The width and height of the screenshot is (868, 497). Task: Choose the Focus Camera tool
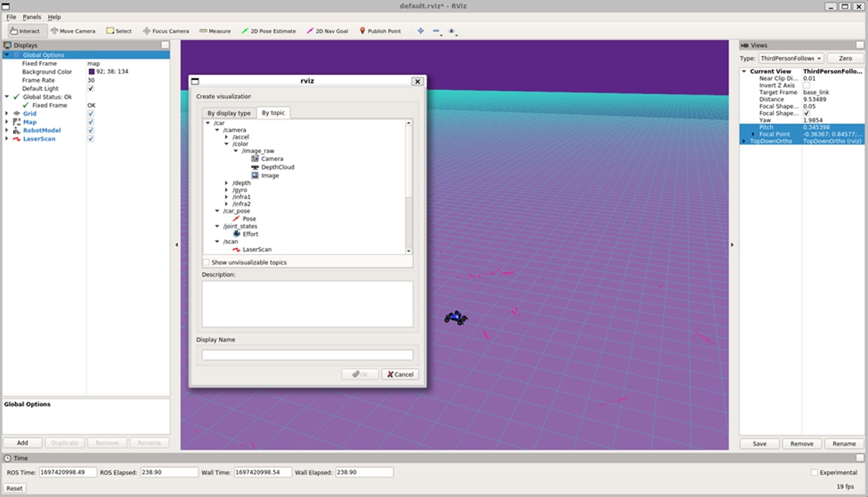pyautogui.click(x=166, y=31)
